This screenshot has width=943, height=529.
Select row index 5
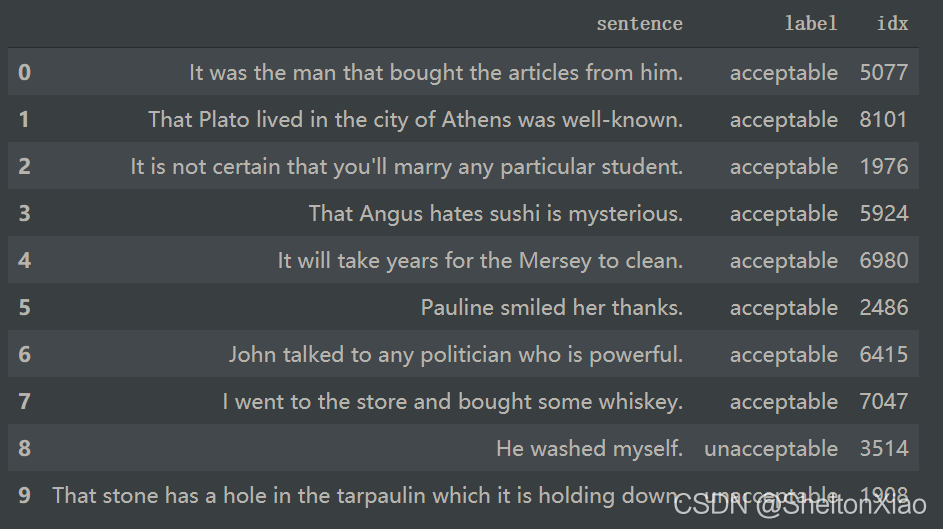tap(24, 307)
